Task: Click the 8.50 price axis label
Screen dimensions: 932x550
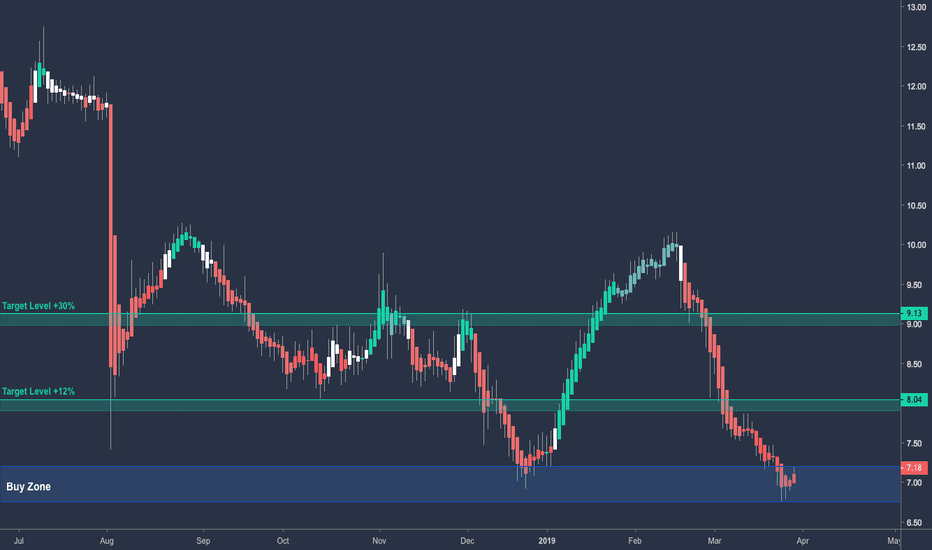Action: 914,364
